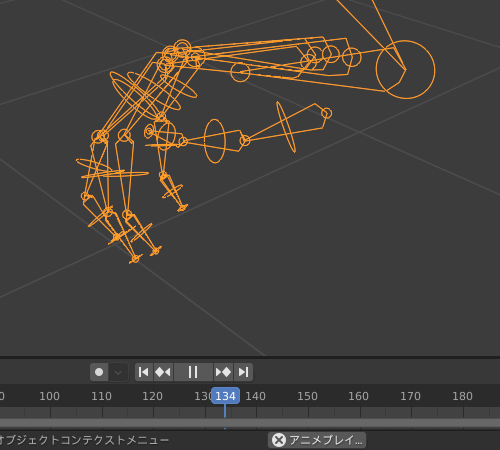Click frame 100 label on the timeline

[x=49, y=396]
